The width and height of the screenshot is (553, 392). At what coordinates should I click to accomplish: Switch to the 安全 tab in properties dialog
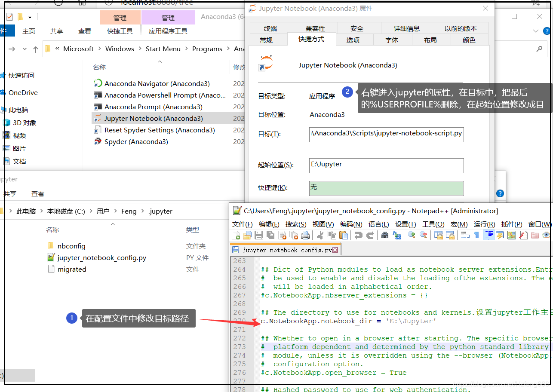357,28
